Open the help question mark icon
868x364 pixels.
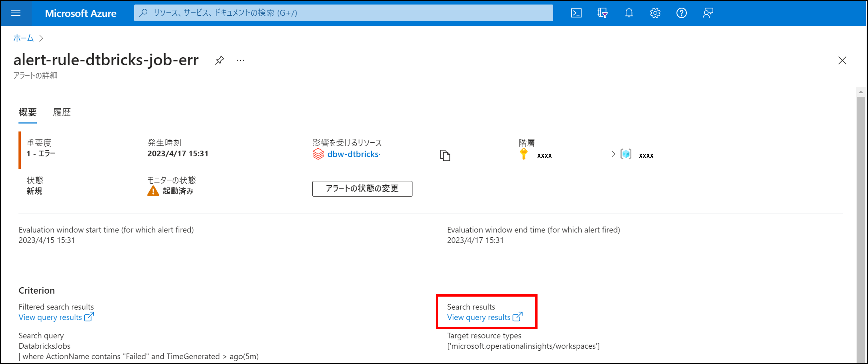click(681, 13)
